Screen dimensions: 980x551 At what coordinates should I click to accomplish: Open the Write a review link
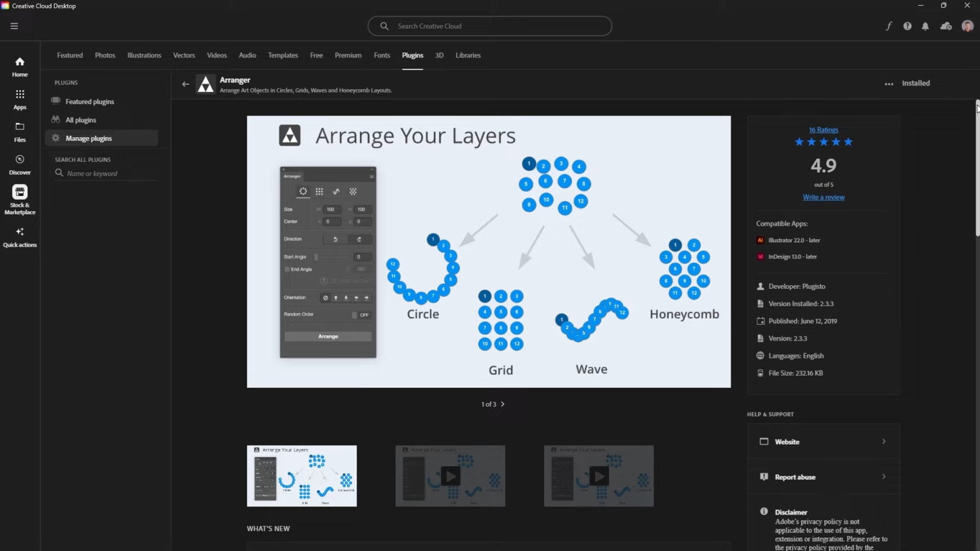[x=824, y=197]
